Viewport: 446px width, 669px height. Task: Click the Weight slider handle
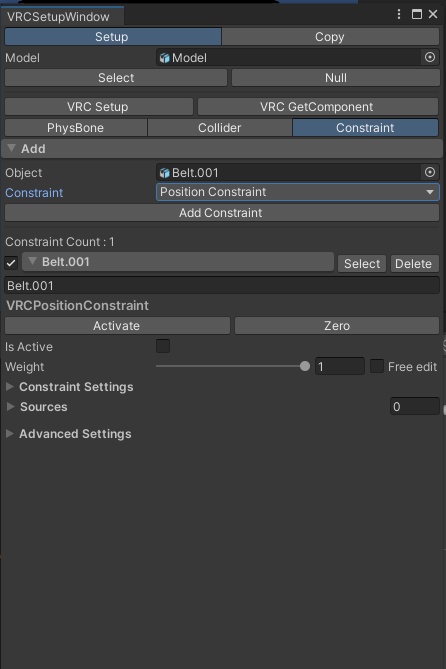[304, 366]
